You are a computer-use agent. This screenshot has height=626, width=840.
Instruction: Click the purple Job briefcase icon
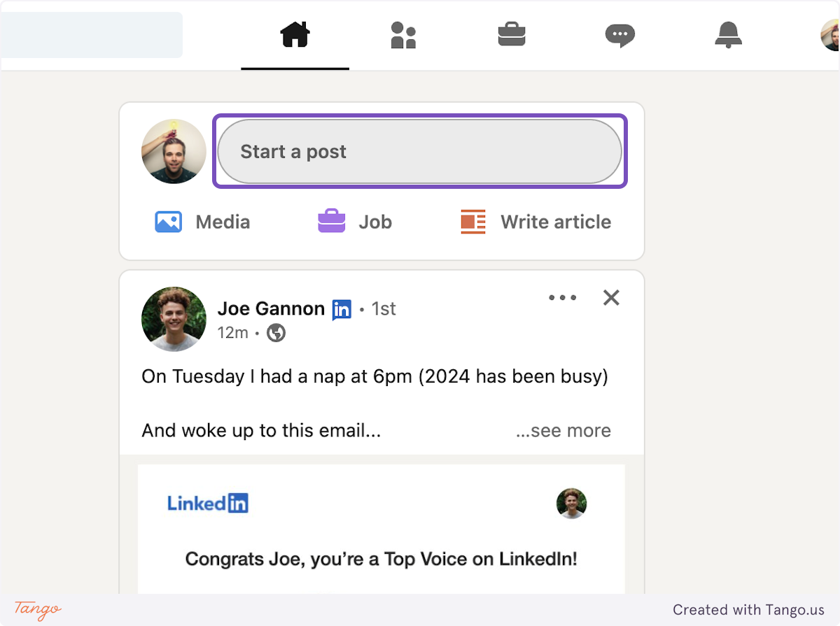[332, 222]
